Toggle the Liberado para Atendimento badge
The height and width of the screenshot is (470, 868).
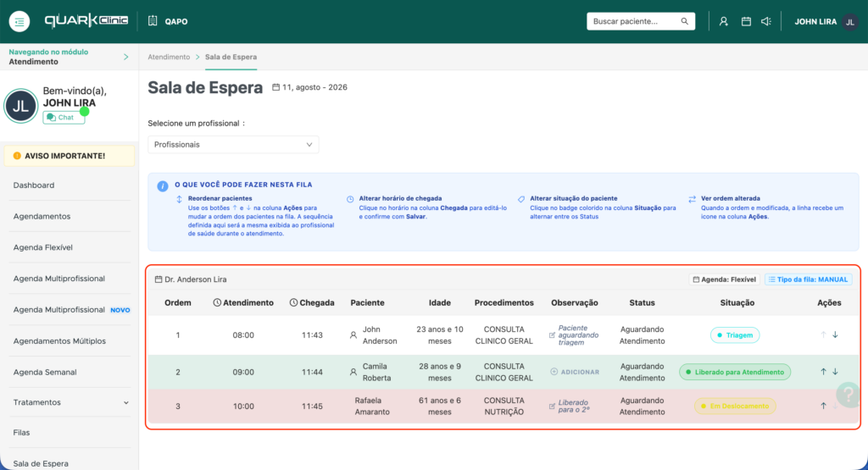[735, 372]
